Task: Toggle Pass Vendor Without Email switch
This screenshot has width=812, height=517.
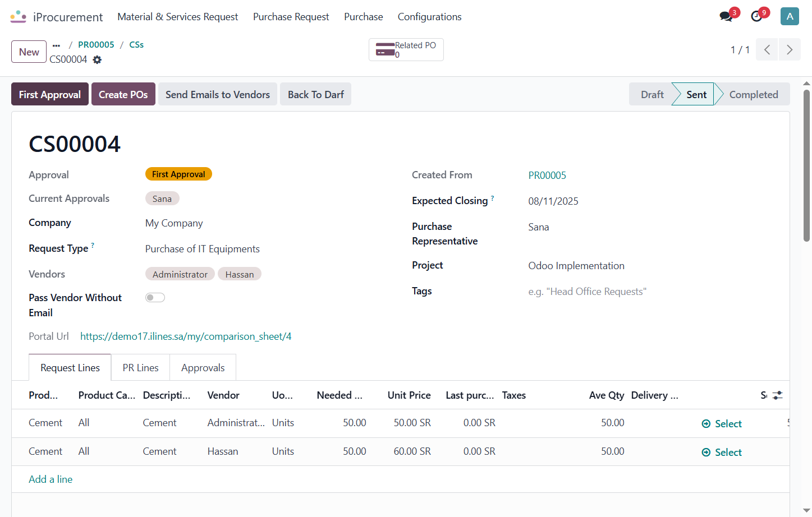Action: point(155,298)
